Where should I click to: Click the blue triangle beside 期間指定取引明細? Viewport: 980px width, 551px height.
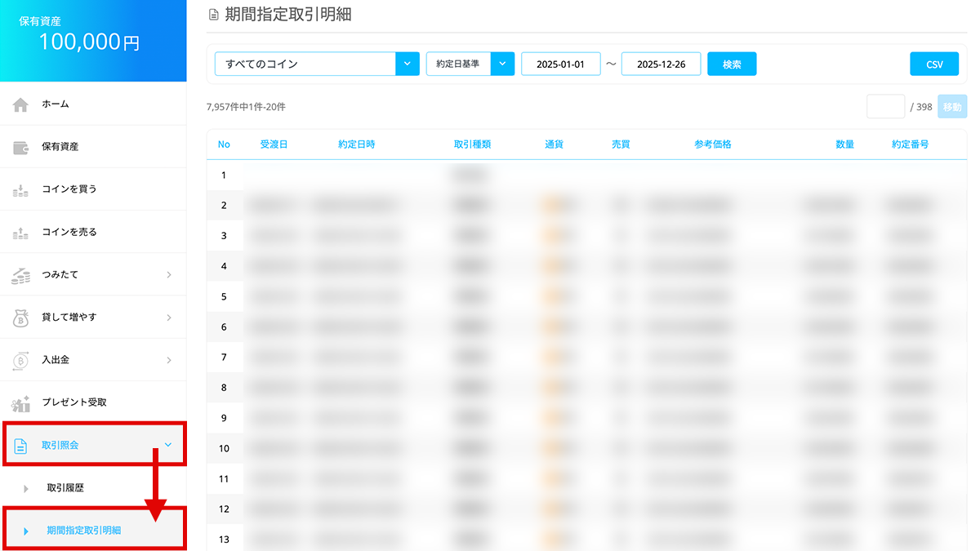pos(26,531)
